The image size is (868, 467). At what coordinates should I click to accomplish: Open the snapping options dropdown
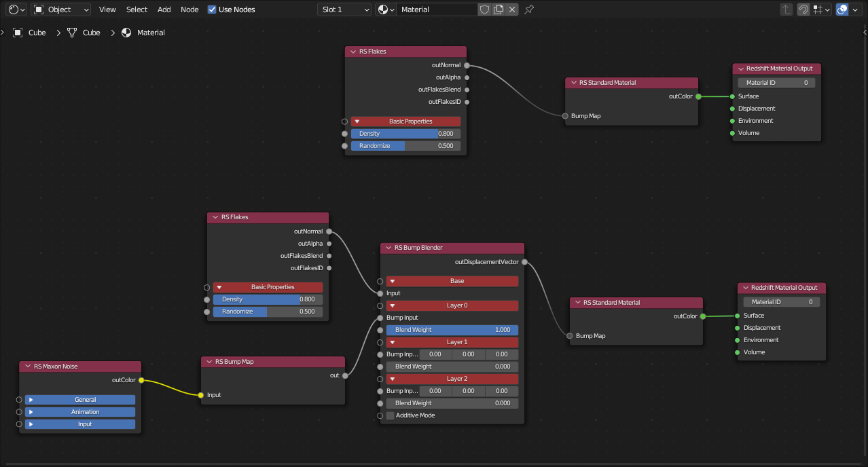[x=822, y=10]
